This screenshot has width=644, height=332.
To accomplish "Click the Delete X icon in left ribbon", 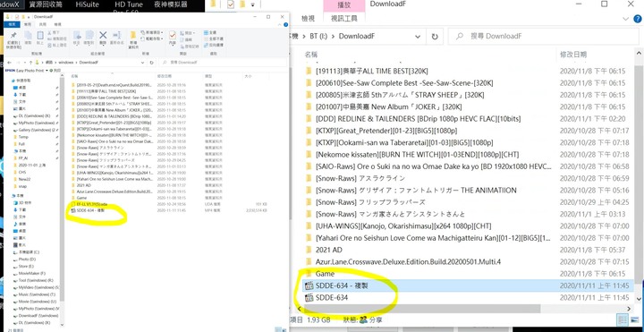I will [x=103, y=35].
